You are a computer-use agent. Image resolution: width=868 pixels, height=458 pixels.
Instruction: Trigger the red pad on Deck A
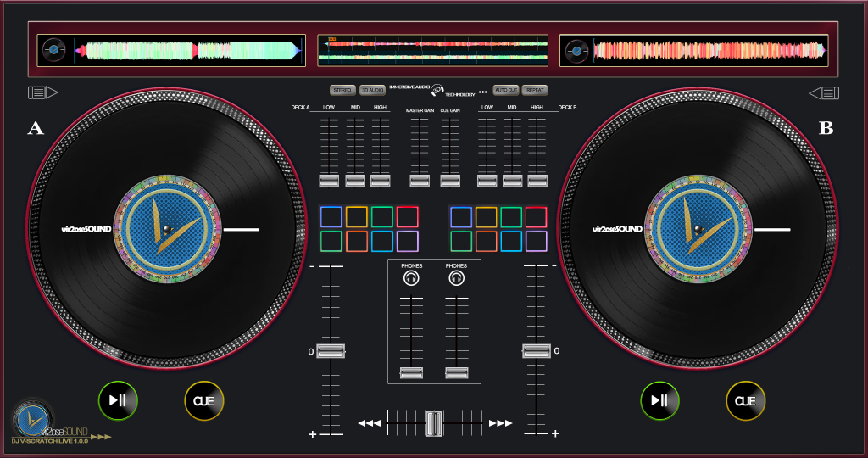click(x=408, y=217)
